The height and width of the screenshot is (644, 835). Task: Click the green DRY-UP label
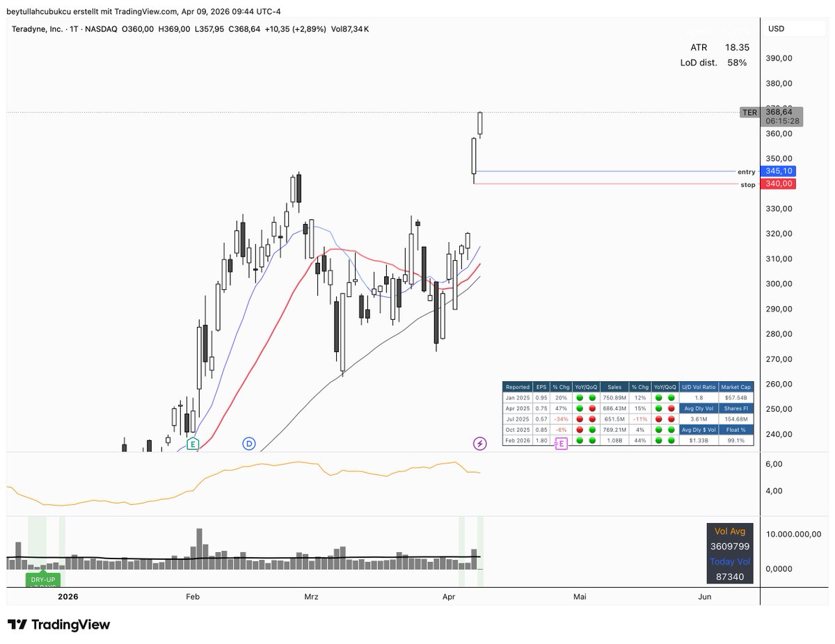(x=43, y=579)
